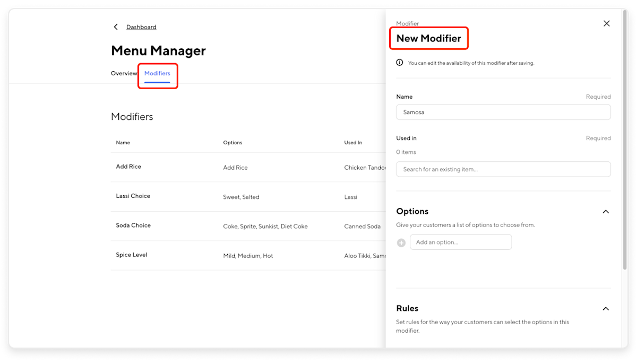637x364 pixels.
Task: Click 'Coke, Sprite, Sunkist, Diet Coke' cell
Action: [265, 227]
